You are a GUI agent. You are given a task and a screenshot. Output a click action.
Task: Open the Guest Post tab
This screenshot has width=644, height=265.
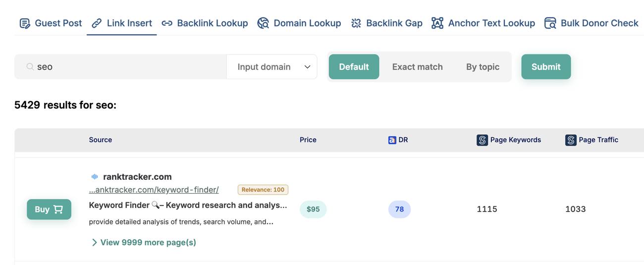pos(51,23)
